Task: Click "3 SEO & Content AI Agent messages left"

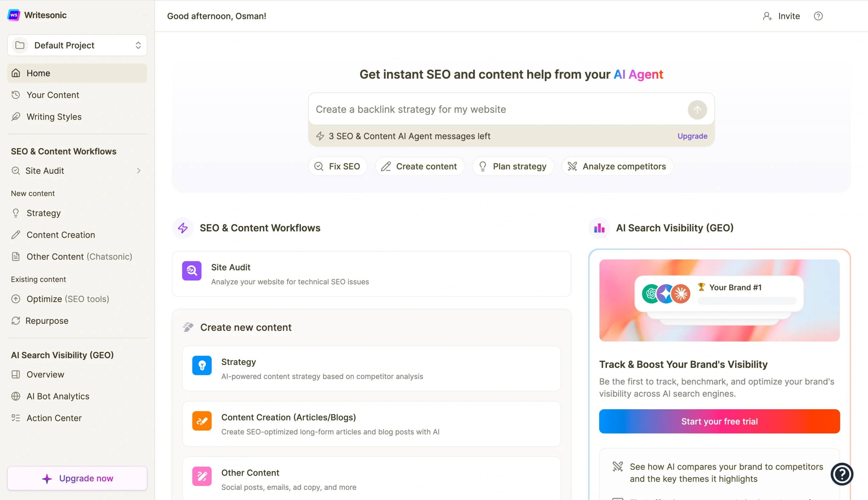Action: 409,136
